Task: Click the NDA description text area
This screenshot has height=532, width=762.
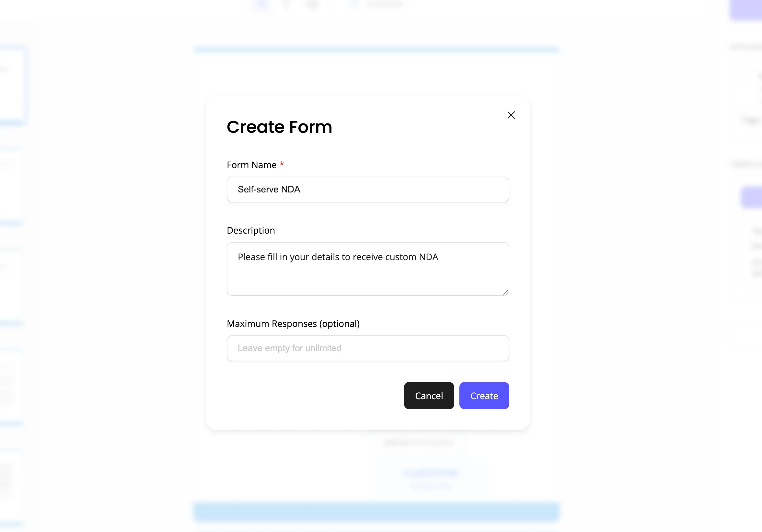Action: click(x=367, y=269)
